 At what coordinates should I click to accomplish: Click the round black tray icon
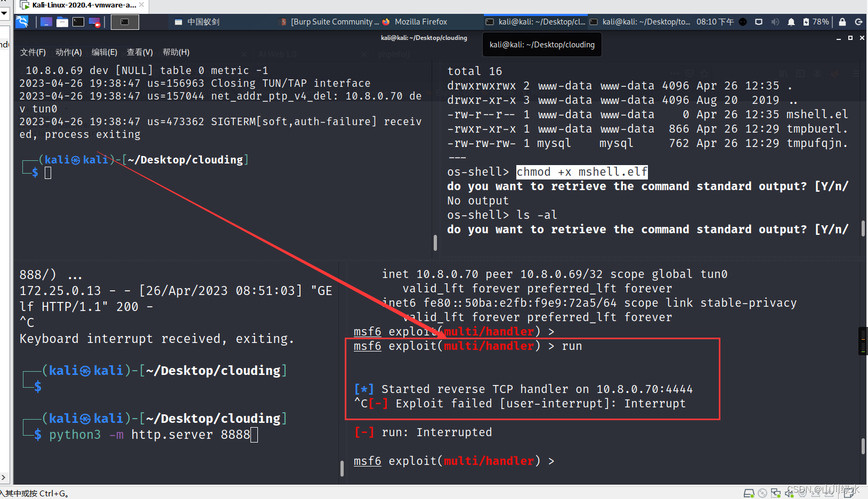[743, 22]
